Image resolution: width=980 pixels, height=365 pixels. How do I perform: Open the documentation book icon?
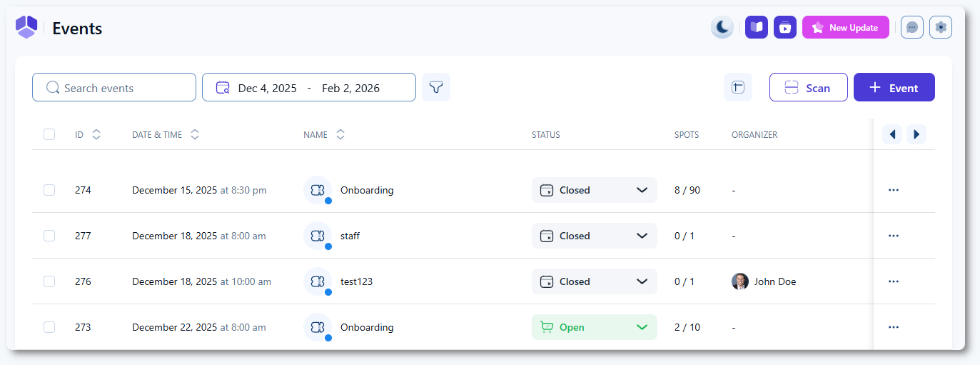pyautogui.click(x=756, y=28)
